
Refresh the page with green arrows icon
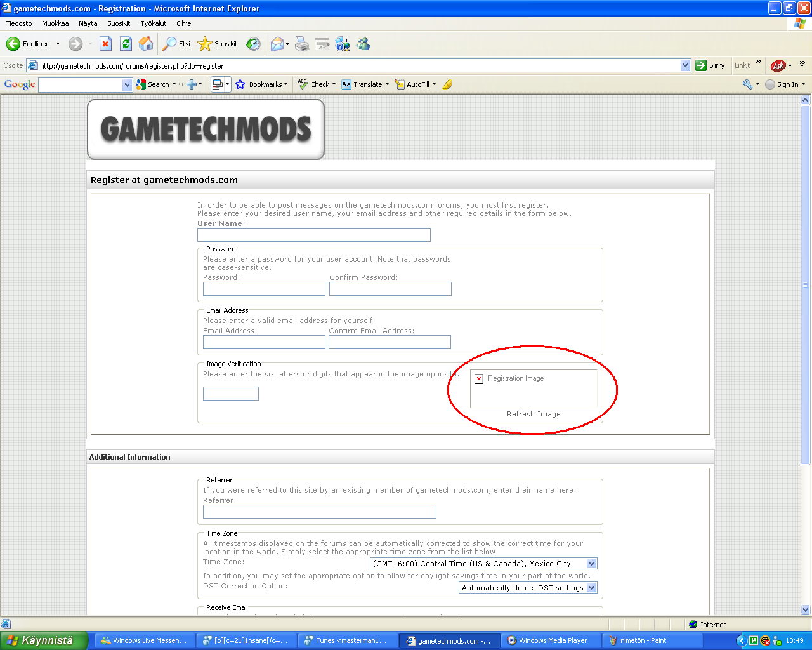tap(126, 44)
